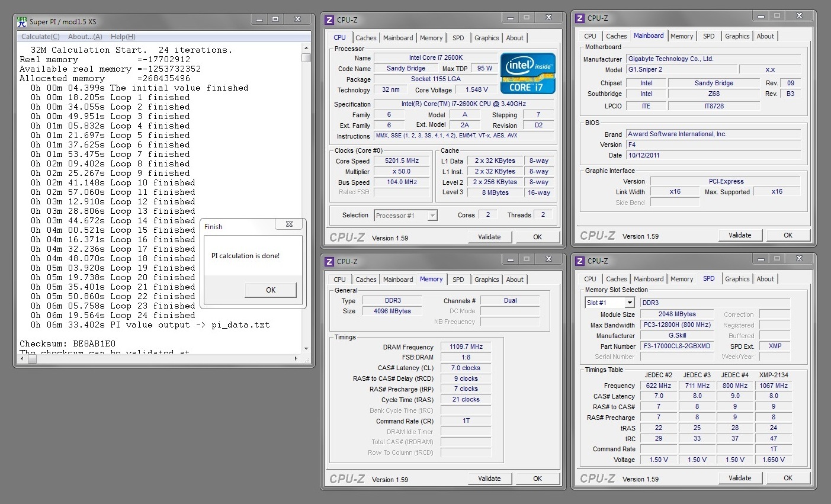Click the Multiplier value x 50.0
This screenshot has height=504, width=831.
(402, 171)
